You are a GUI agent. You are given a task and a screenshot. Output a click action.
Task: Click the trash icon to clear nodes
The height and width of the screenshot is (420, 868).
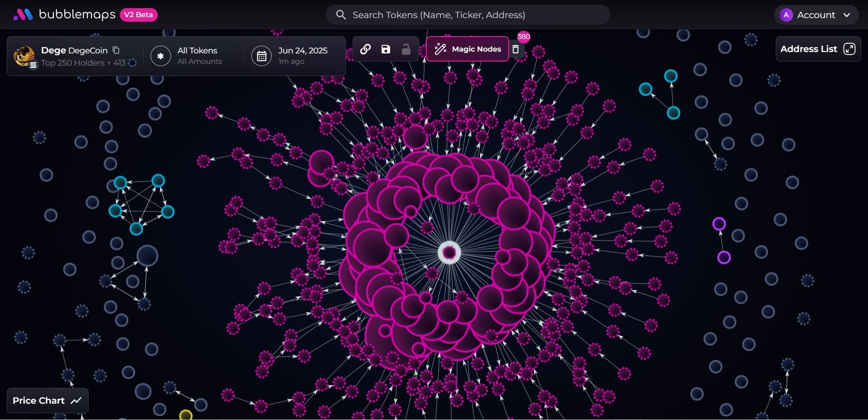pos(515,49)
